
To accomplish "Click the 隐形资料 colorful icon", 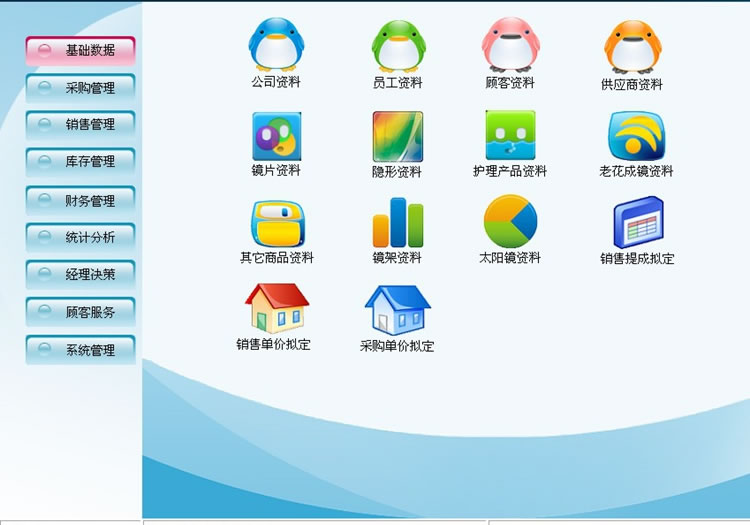I will [397, 137].
